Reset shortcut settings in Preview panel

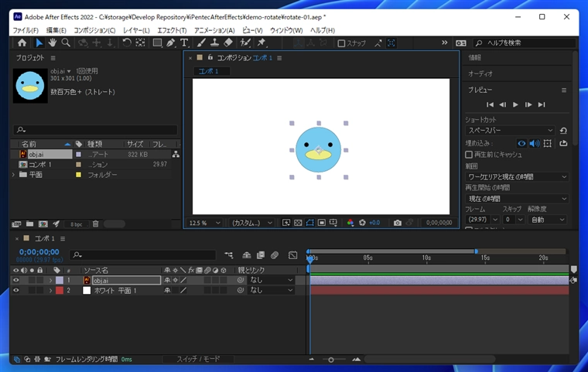pos(563,131)
